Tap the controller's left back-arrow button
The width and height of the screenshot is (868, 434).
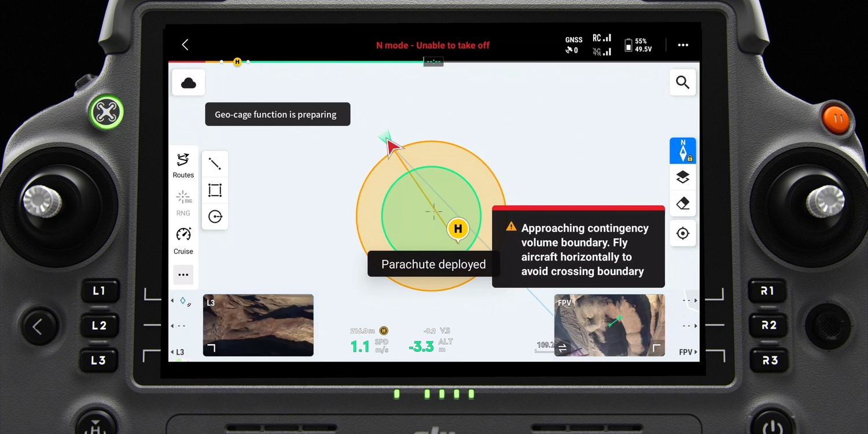[39, 327]
